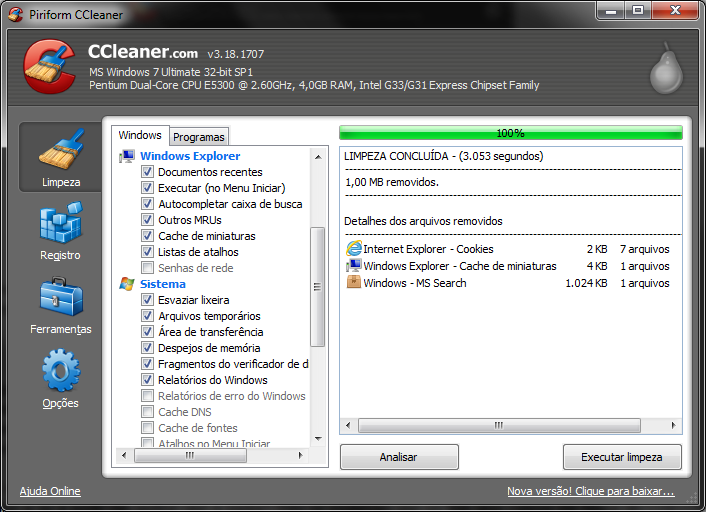Click the 100% green progress bar

click(511, 133)
